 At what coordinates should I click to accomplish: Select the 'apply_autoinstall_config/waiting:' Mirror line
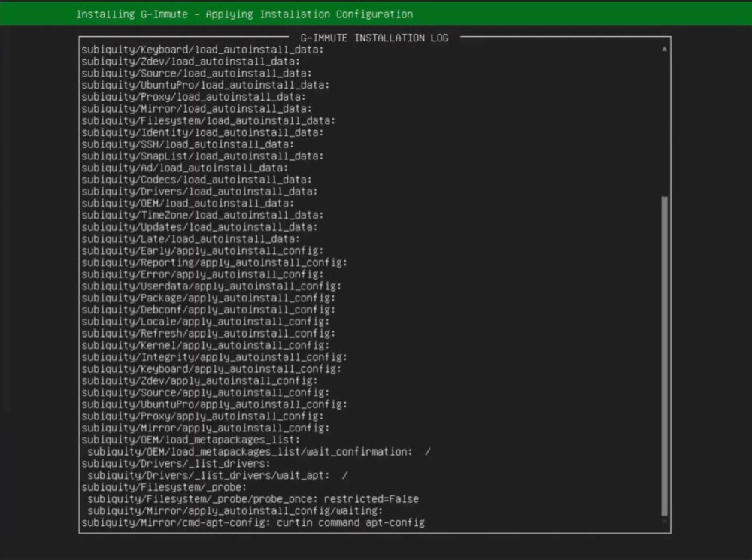(x=235, y=511)
